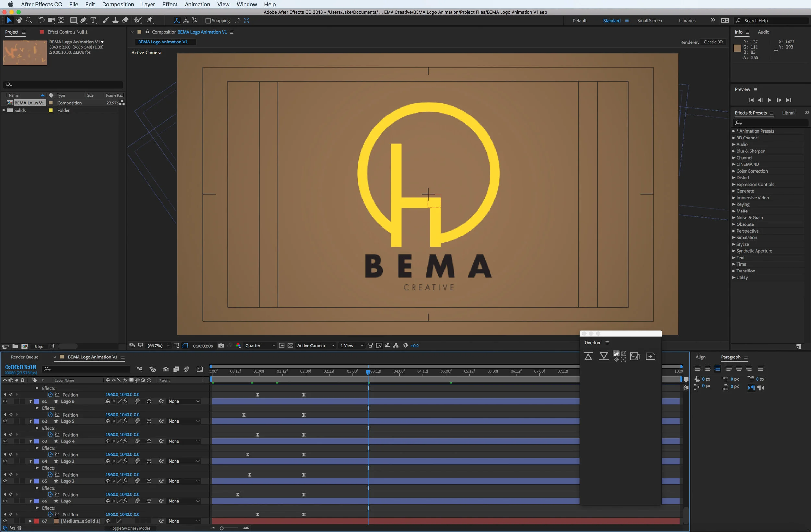The image size is (811, 532).
Task: Select the Type text tool
Action: (93, 20)
